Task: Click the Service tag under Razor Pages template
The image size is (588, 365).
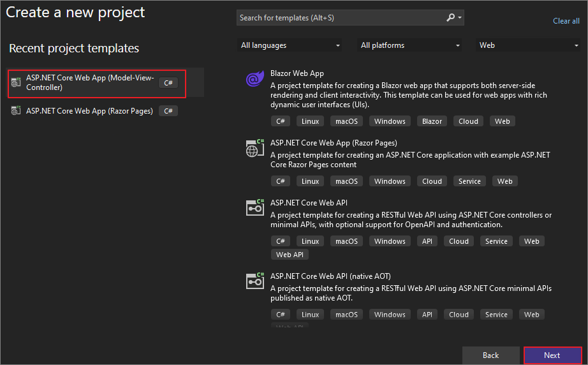Action: 469,181
